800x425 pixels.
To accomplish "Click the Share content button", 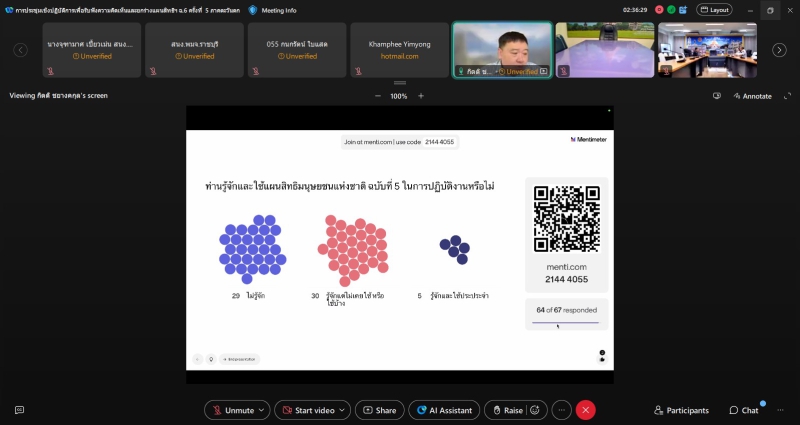I will tap(380, 410).
